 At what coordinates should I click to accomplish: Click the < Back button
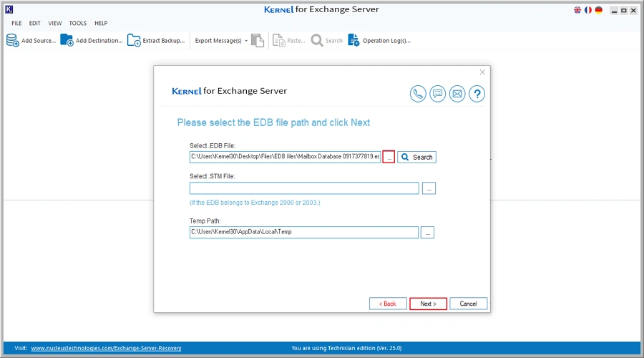(x=388, y=304)
